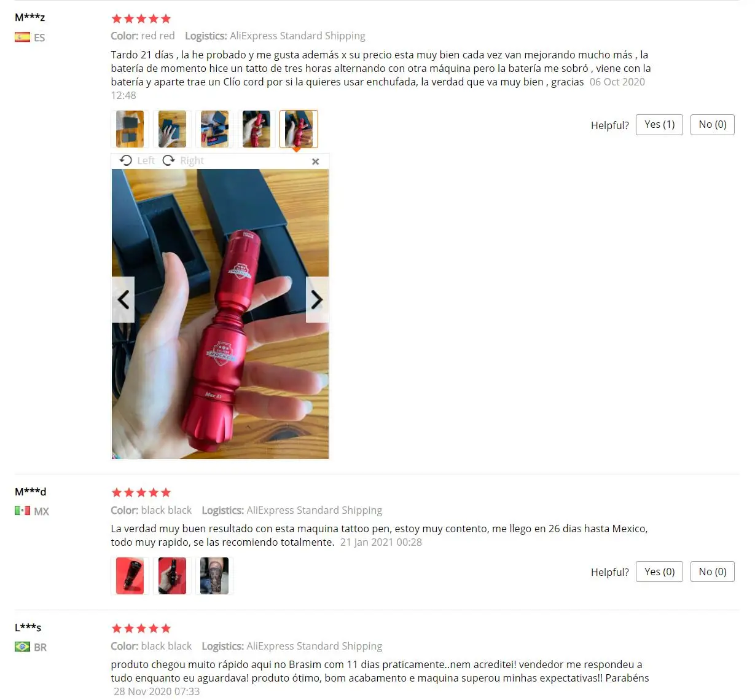Rotate the review photo left

[x=137, y=160]
